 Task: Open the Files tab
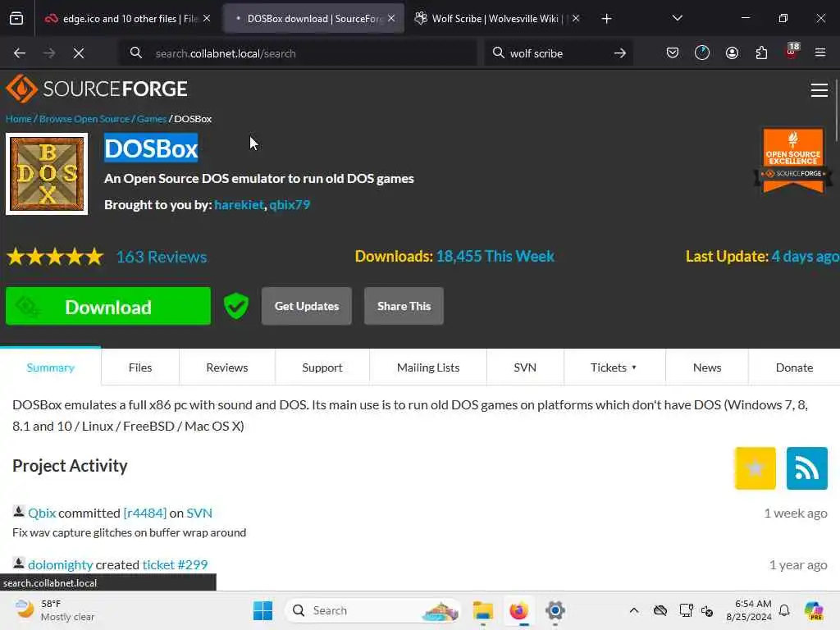(x=140, y=367)
